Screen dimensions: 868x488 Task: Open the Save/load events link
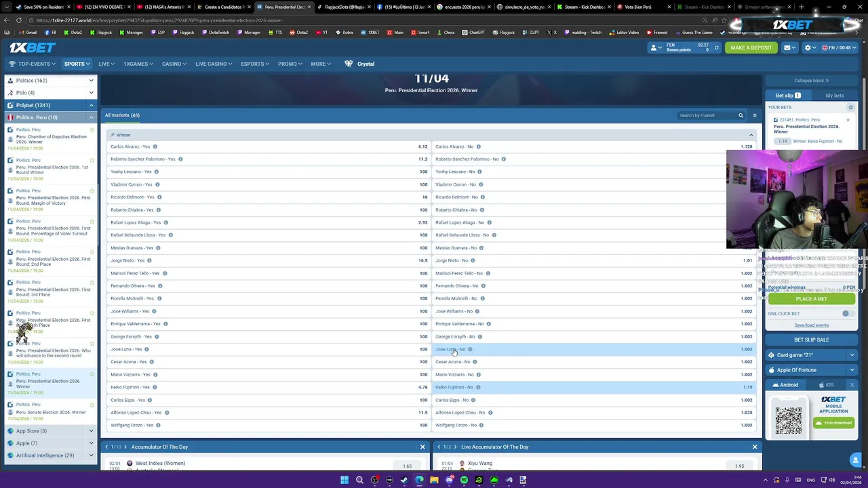[811, 325]
